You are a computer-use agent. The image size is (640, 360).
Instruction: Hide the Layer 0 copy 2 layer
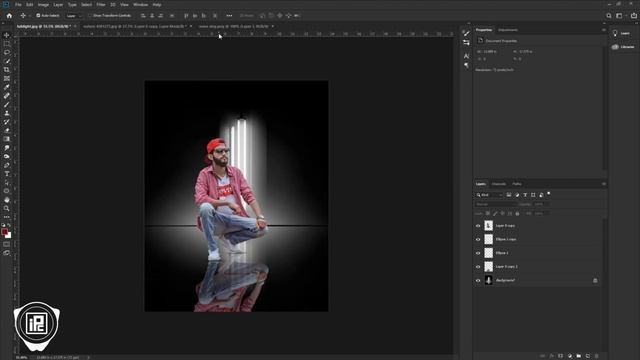pos(478,267)
